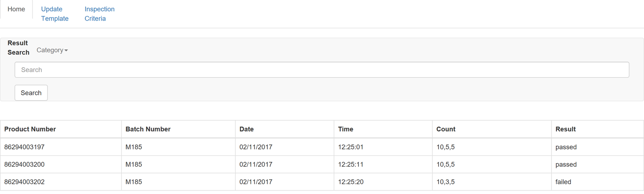Select product number 86294003197 cell

click(x=25, y=147)
